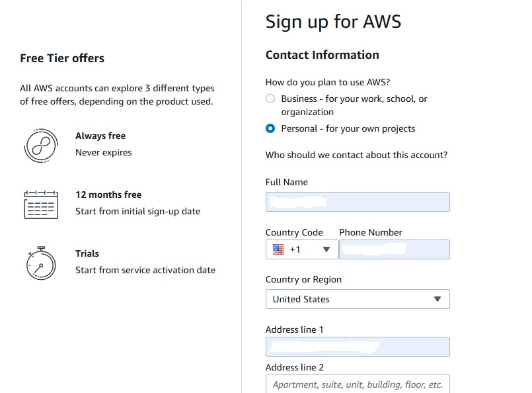Click the Free Tier offers heading
This screenshot has height=393, width=532.
click(x=62, y=58)
